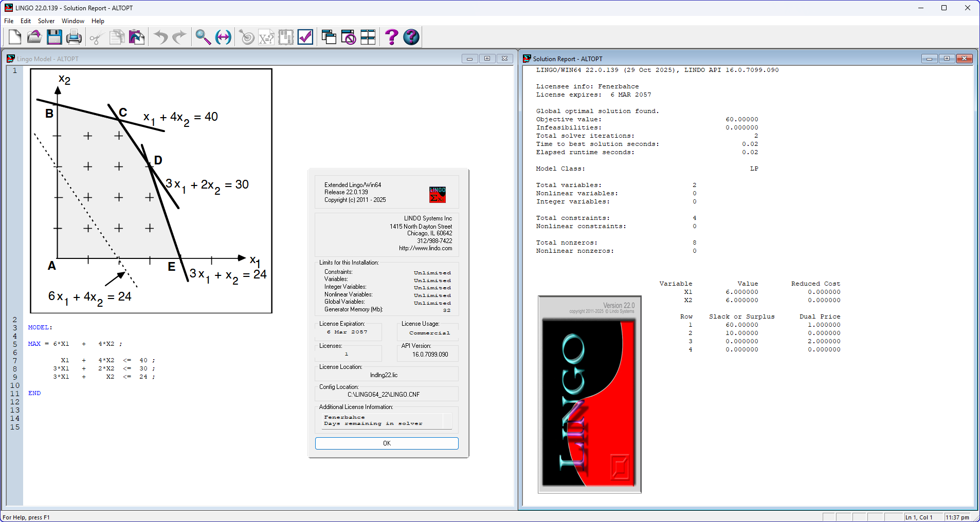980x522 pixels.
Task: Click the New document icon
Action: pyautogui.click(x=15, y=37)
